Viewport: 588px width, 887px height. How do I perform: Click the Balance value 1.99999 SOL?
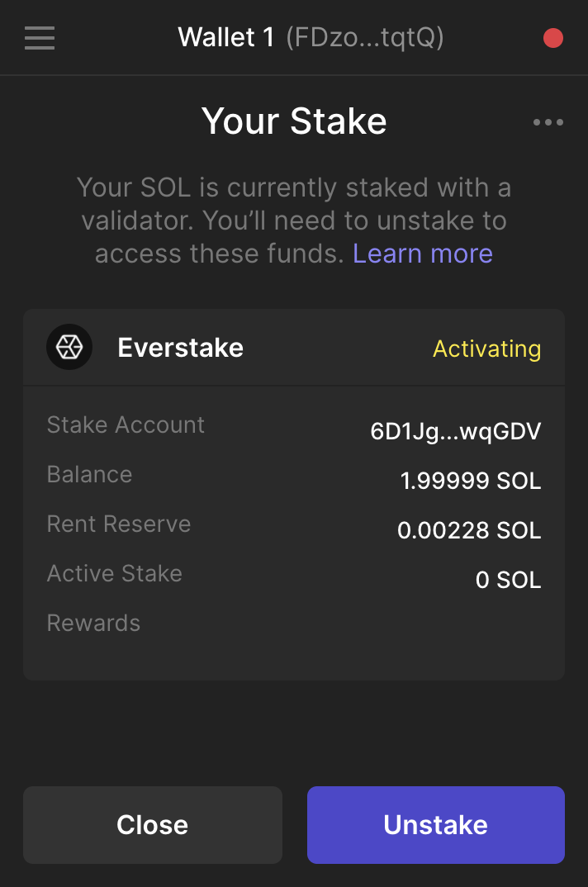pyautogui.click(x=470, y=481)
